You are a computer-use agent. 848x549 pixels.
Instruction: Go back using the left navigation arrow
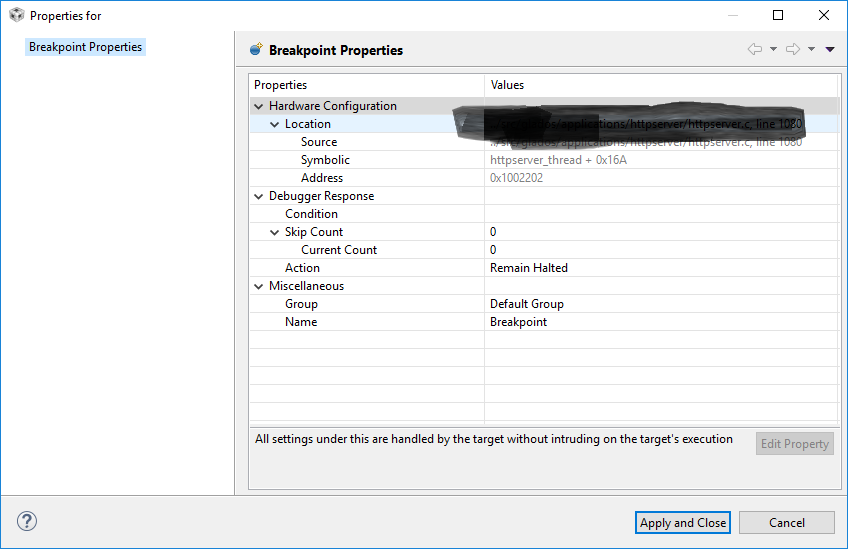[x=755, y=49]
